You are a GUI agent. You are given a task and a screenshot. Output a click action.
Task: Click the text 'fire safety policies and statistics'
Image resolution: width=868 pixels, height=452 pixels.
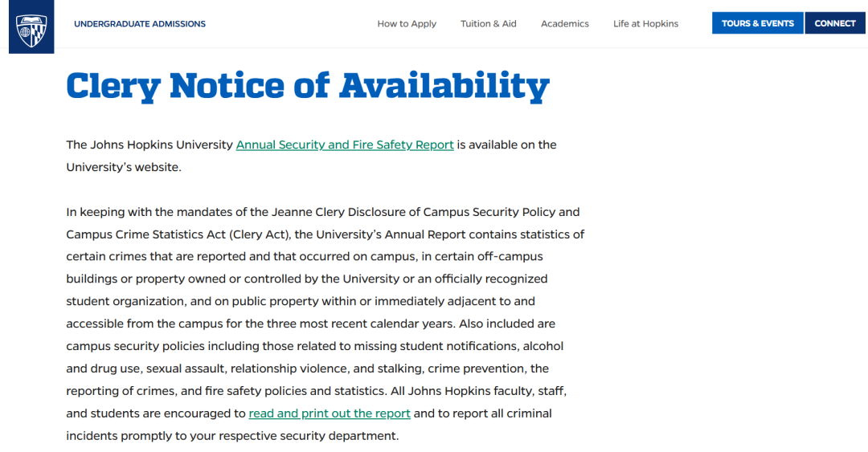pos(313,391)
